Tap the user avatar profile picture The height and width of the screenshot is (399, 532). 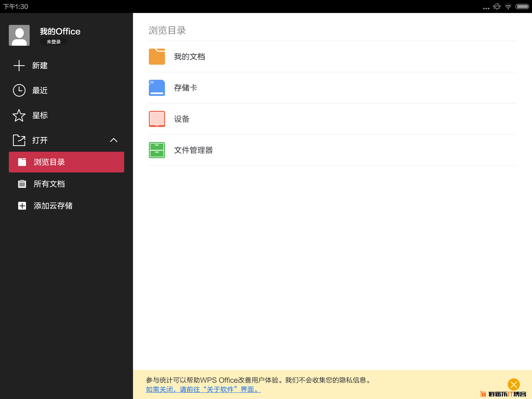pyautogui.click(x=19, y=35)
